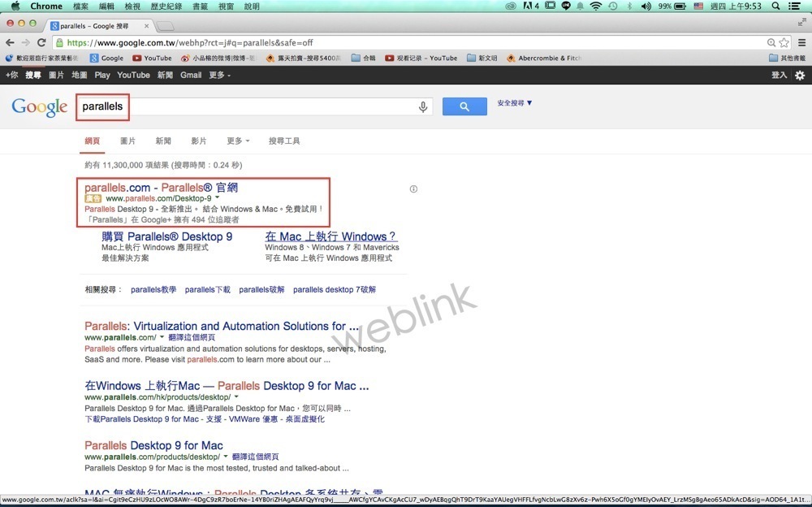
Task: Click the zoom magnifier icon in address bar
Action: pos(771,42)
